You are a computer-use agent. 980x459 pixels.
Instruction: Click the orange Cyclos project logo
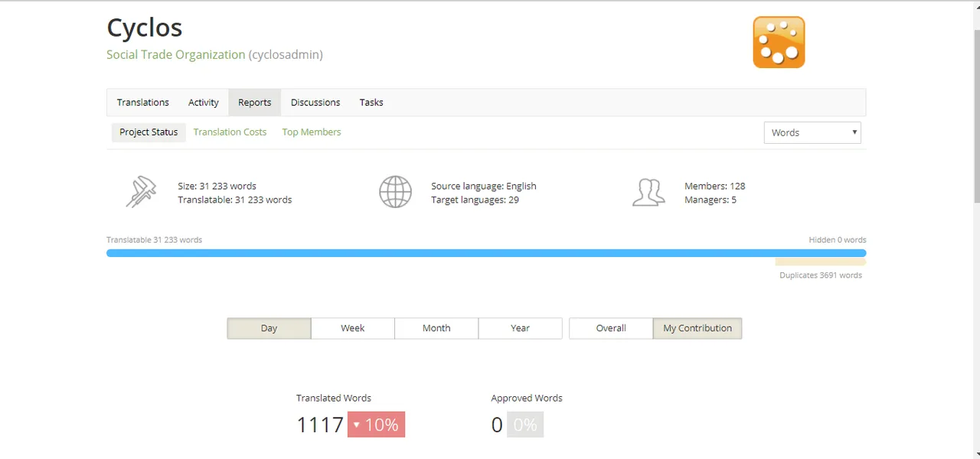(779, 42)
